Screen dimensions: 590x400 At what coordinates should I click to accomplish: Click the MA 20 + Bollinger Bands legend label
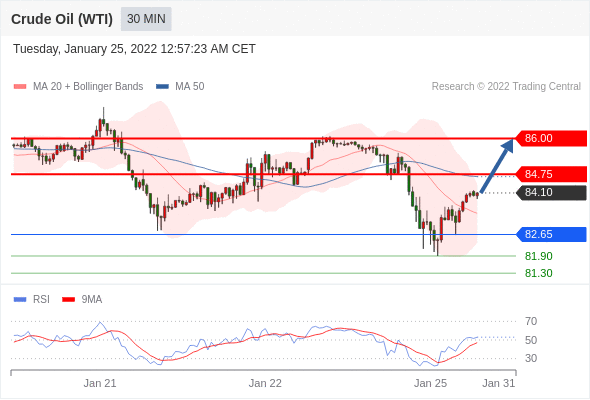pos(88,87)
